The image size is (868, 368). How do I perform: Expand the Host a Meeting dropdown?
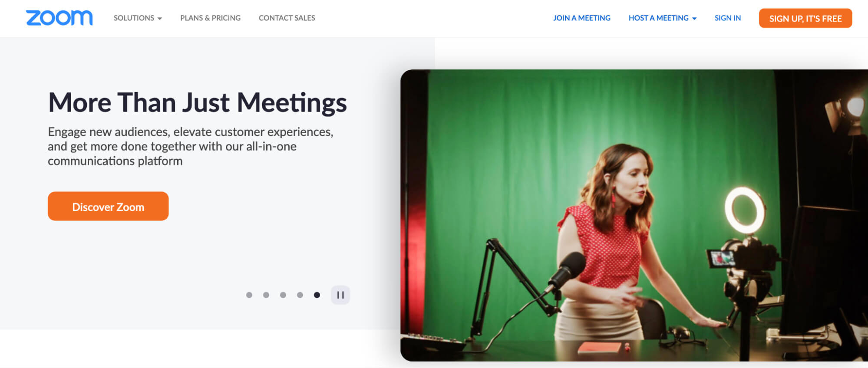tap(663, 18)
